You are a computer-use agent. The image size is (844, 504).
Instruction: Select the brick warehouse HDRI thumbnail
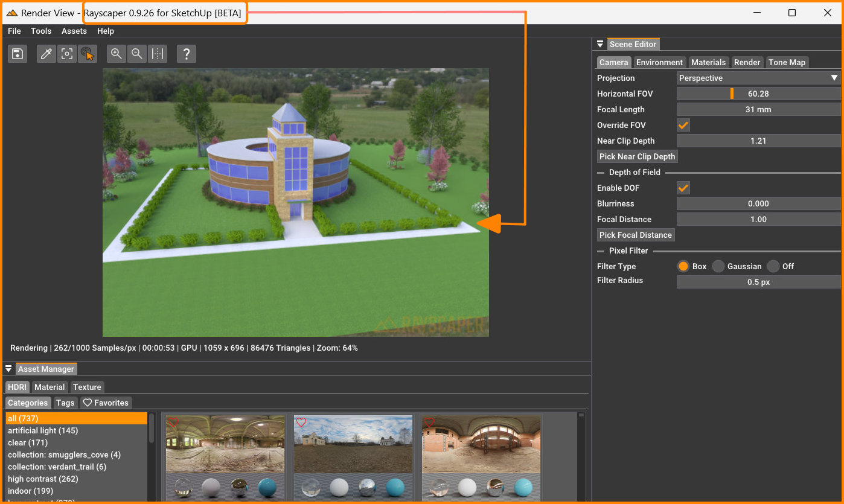[481, 458]
